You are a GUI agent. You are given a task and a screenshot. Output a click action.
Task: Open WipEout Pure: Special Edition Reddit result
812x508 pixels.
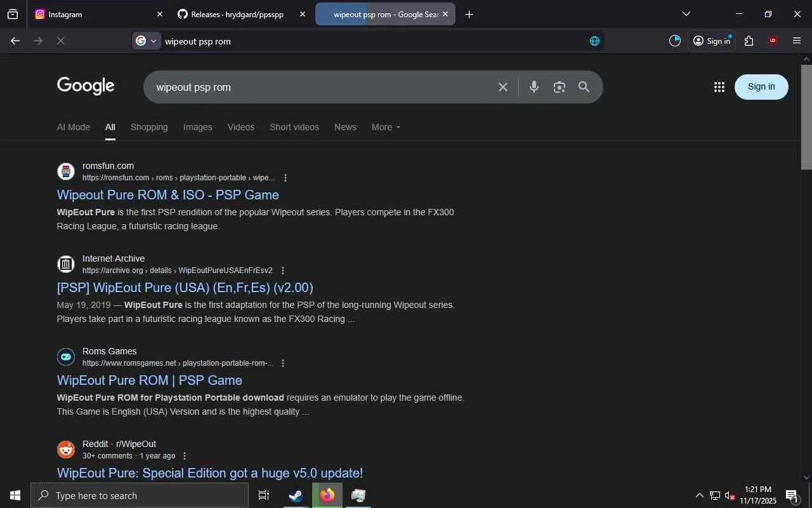coord(210,473)
